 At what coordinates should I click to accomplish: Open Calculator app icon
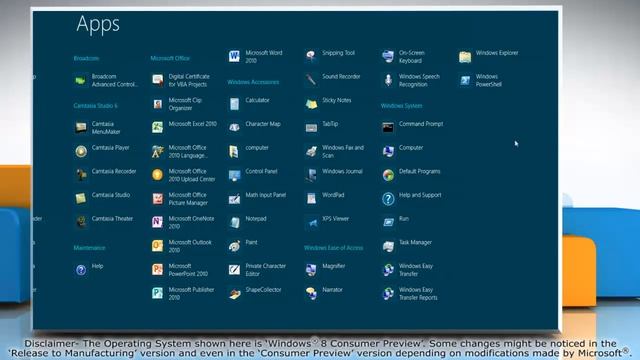click(234, 104)
